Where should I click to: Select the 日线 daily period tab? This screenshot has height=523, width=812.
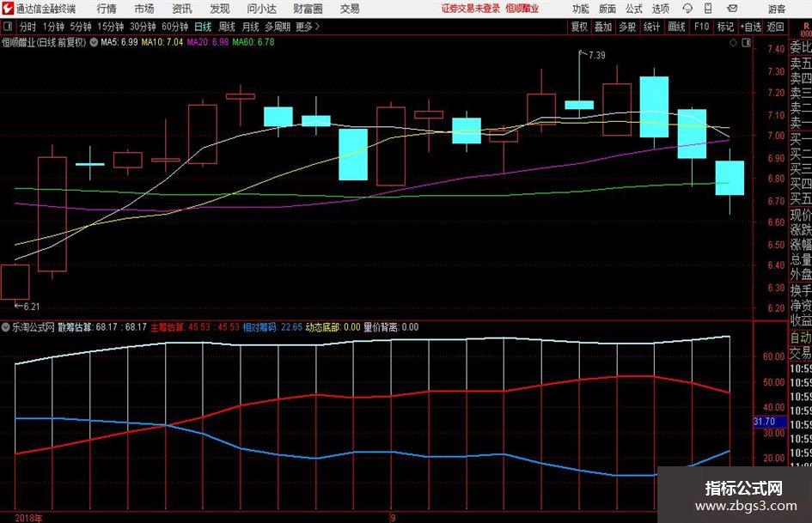pyautogui.click(x=203, y=27)
